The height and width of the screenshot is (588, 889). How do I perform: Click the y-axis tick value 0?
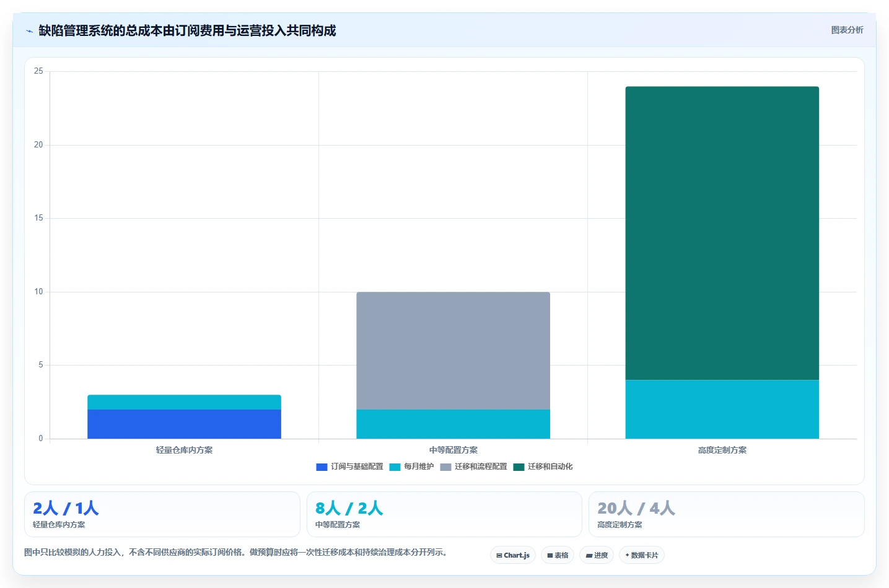coord(41,439)
